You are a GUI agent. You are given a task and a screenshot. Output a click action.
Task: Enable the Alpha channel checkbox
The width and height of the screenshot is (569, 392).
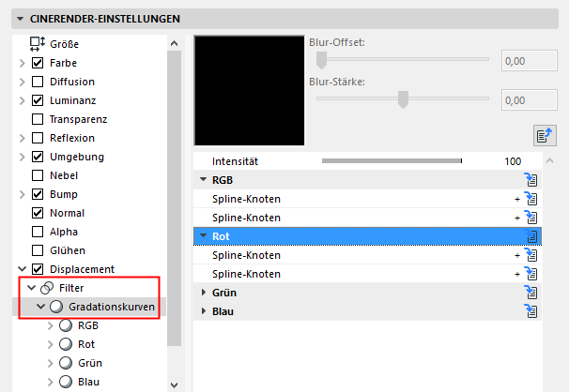point(38,232)
